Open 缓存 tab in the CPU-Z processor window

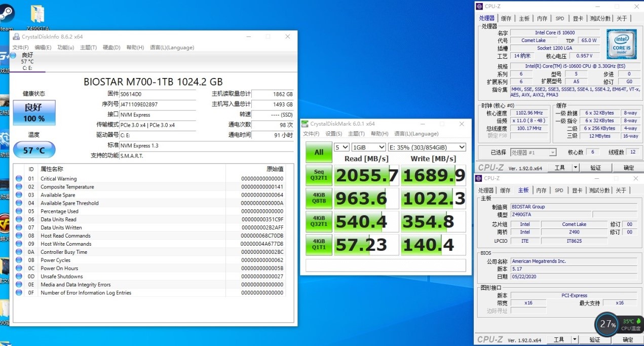click(x=506, y=19)
